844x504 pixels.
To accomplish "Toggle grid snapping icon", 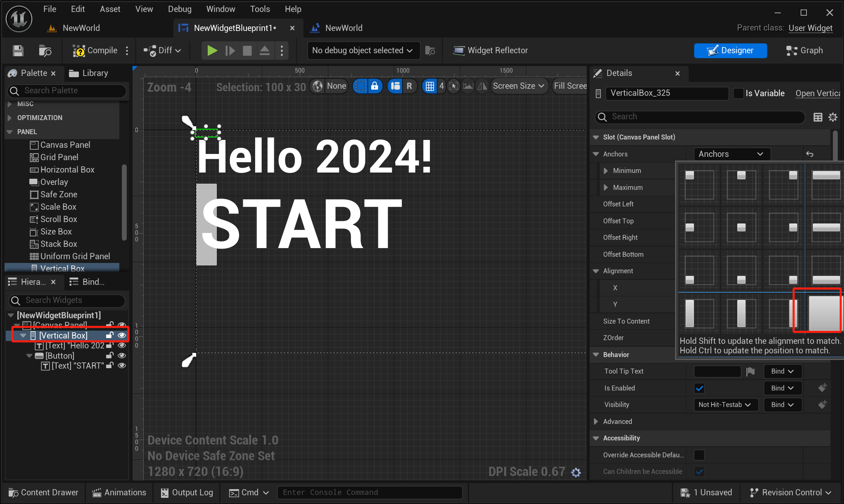I will pos(430,86).
